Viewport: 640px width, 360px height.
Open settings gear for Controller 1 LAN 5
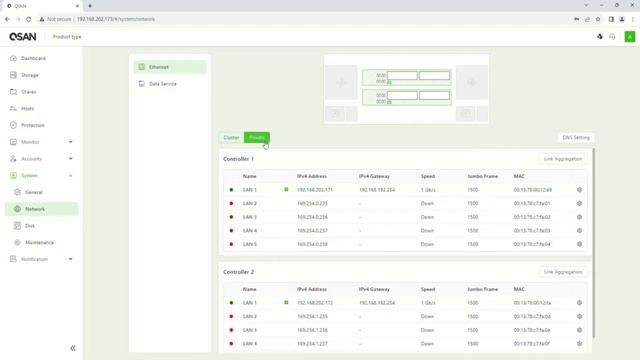[579, 244]
